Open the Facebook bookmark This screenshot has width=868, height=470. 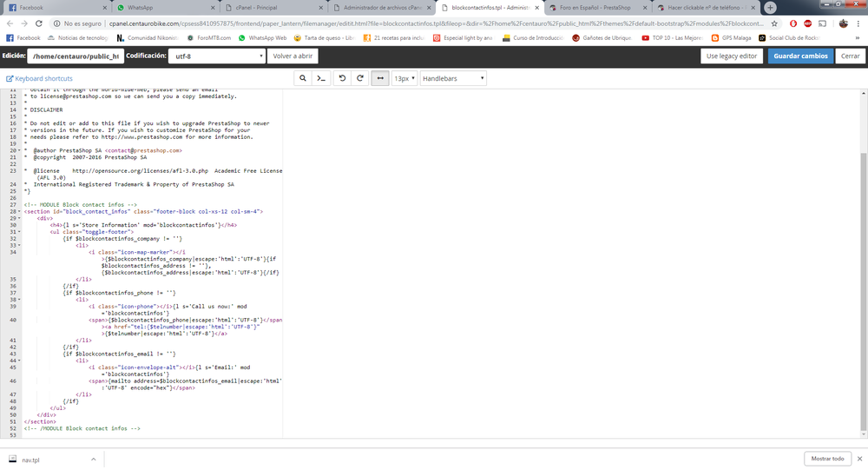pyautogui.click(x=23, y=37)
